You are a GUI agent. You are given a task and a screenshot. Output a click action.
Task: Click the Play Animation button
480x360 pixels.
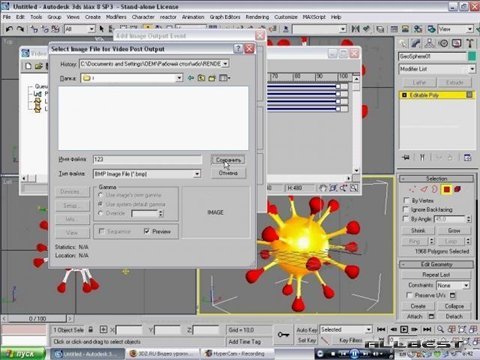[x=404, y=329]
